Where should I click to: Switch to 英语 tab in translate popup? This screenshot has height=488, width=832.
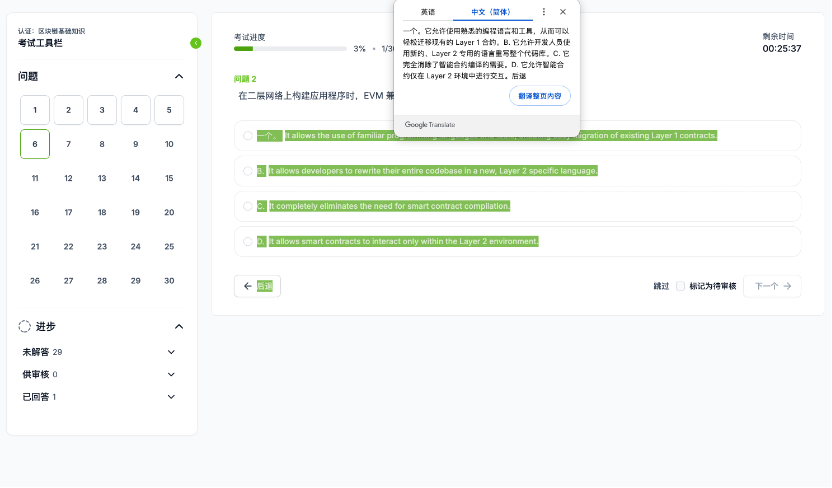(x=428, y=12)
